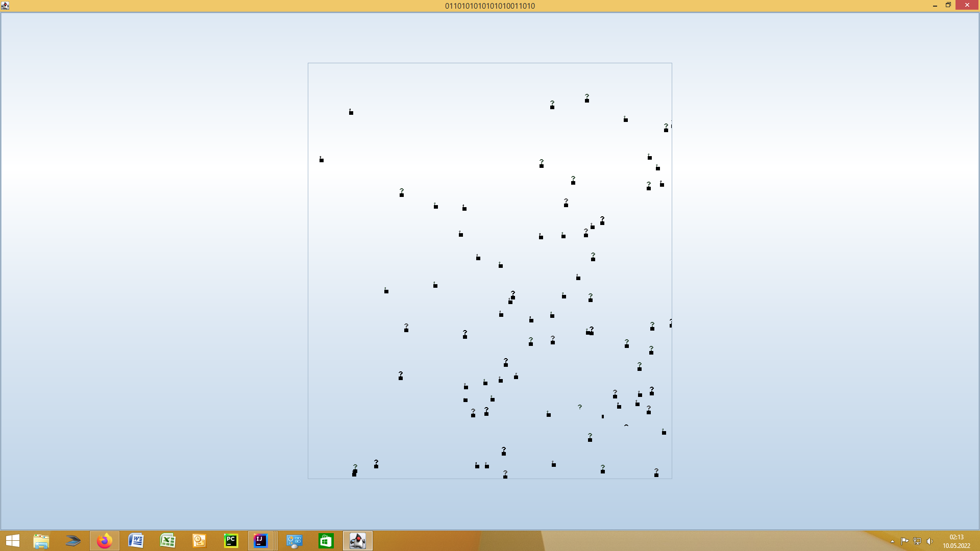Restore down the Java window
Viewport: 980px width, 551px height.
pos(948,5)
